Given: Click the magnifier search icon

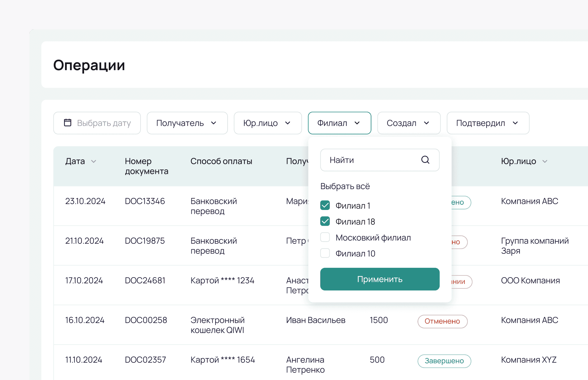Looking at the screenshot, I should 425,160.
